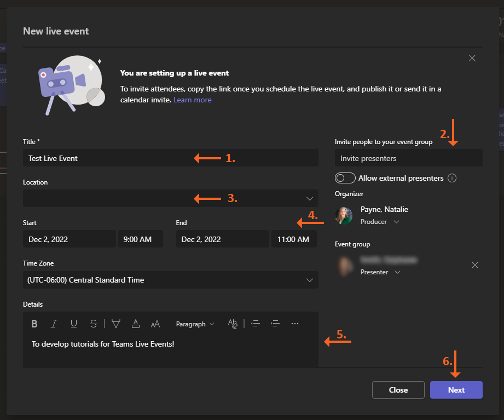Image resolution: width=504 pixels, height=420 pixels.
Task: Apply italic formatting in Details editor
Action: click(x=54, y=324)
